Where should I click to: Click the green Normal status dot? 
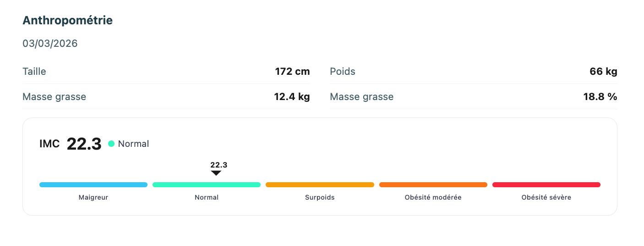[x=111, y=144]
